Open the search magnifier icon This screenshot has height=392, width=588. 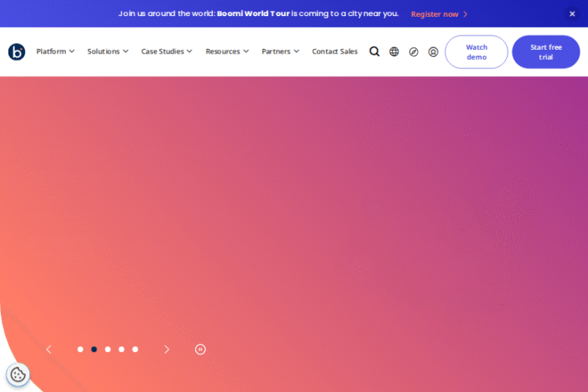tap(374, 51)
